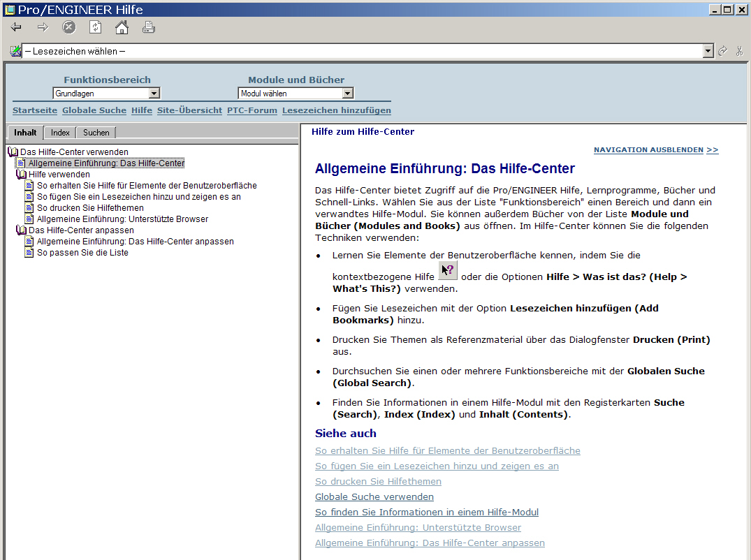Click page icon of So passen Sie die Liste
This screenshot has width=751, height=560.
(x=29, y=252)
